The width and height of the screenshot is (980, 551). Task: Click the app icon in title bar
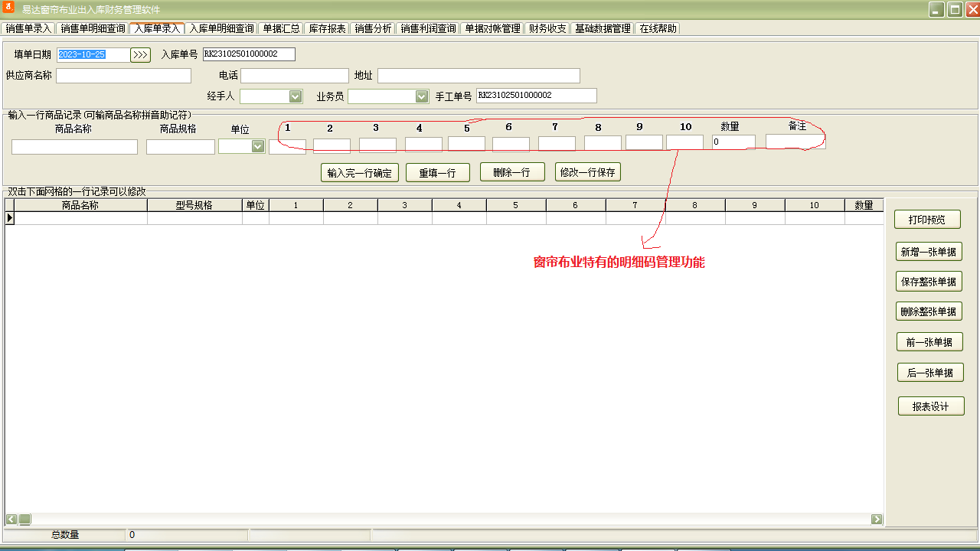(x=10, y=8)
